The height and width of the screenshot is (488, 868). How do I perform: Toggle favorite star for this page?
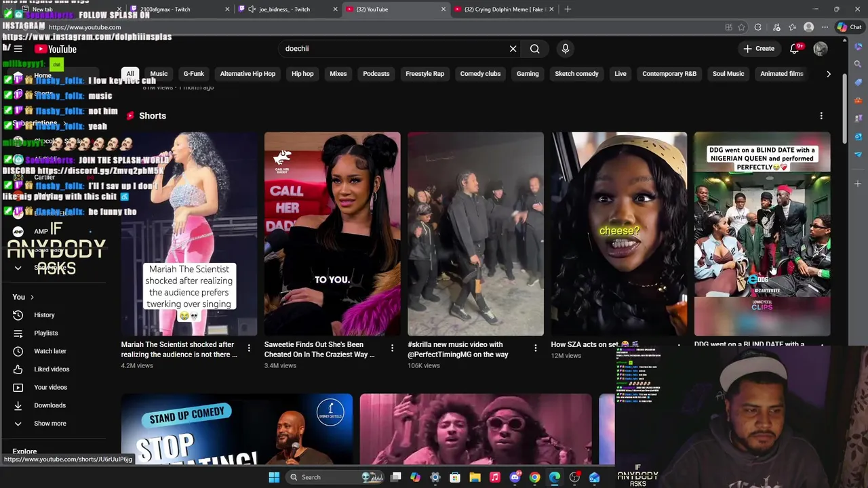click(x=742, y=27)
